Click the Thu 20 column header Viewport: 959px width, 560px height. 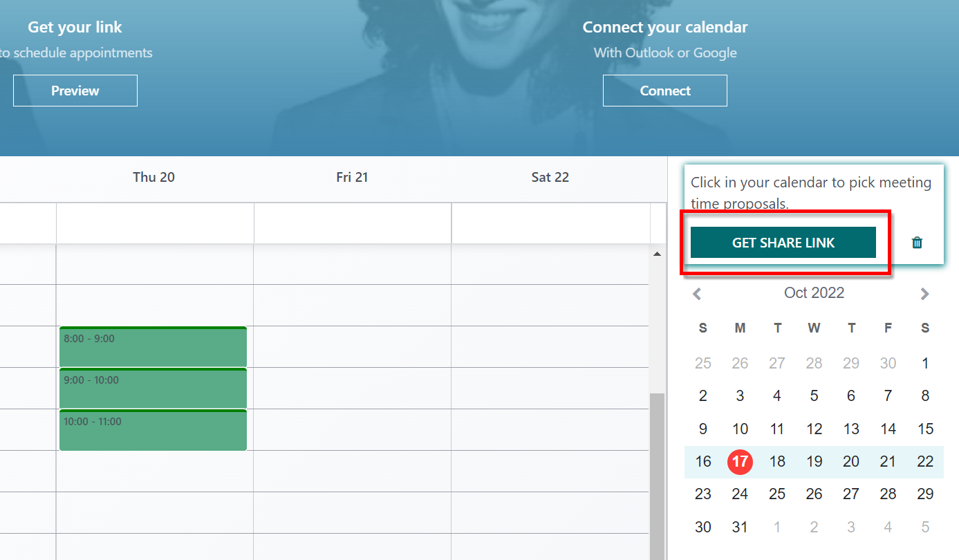coord(153,177)
